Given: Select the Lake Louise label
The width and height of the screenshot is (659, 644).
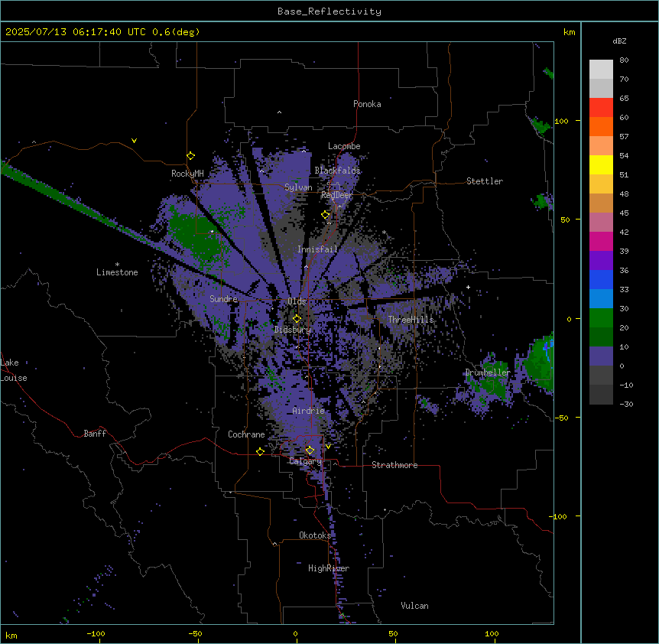Looking at the screenshot, I should point(13,370).
